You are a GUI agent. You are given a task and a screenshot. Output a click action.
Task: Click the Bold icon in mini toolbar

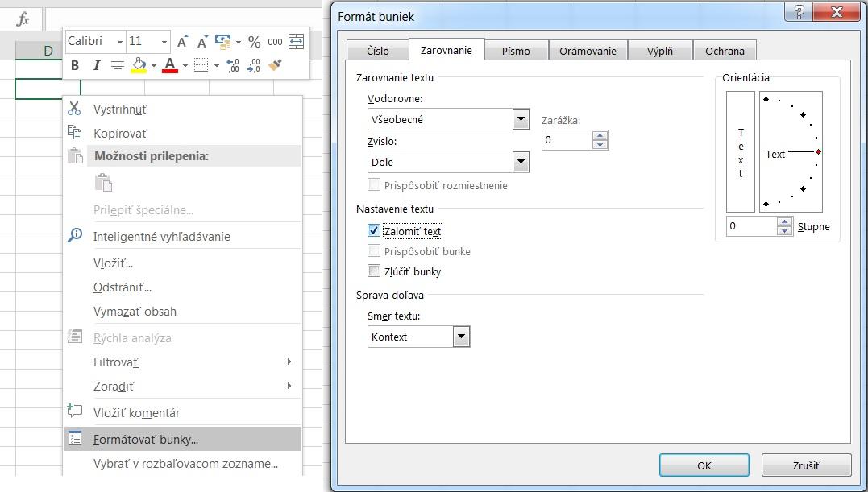click(75, 66)
